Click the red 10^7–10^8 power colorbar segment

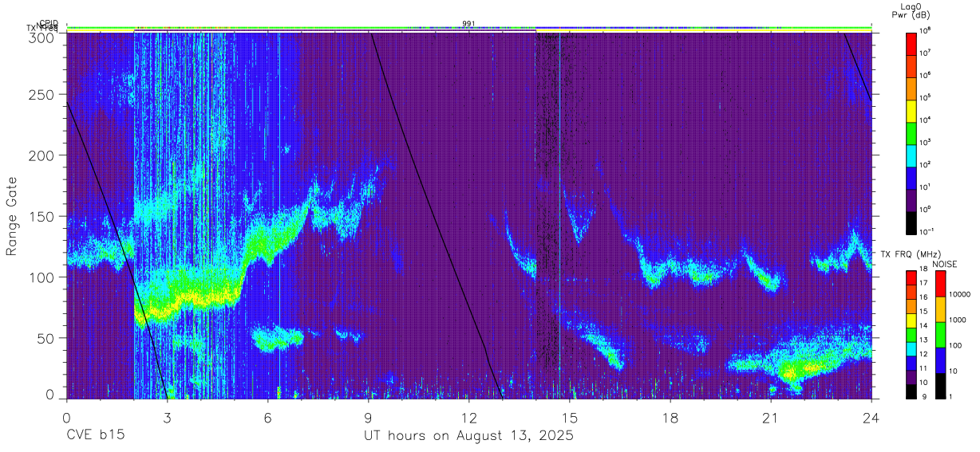click(911, 42)
